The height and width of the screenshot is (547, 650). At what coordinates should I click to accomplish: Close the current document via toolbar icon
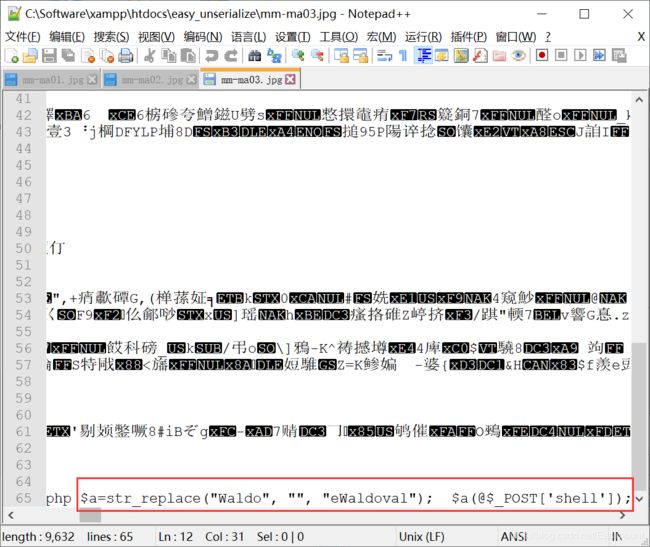(88, 56)
